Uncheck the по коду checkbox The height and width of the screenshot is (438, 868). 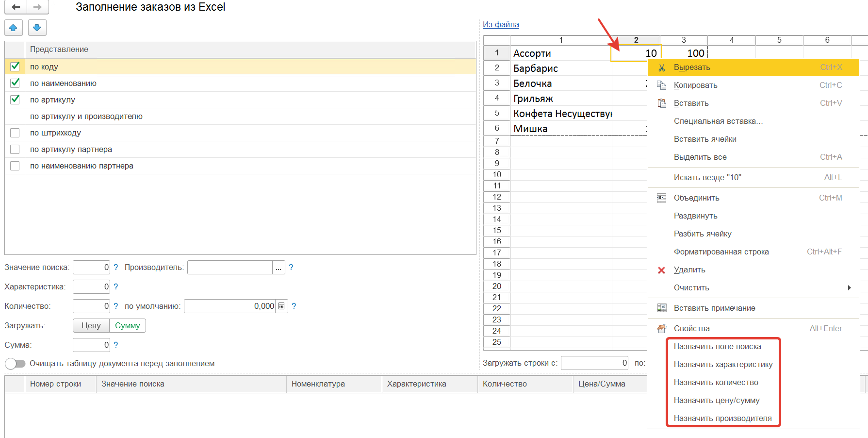[15, 67]
